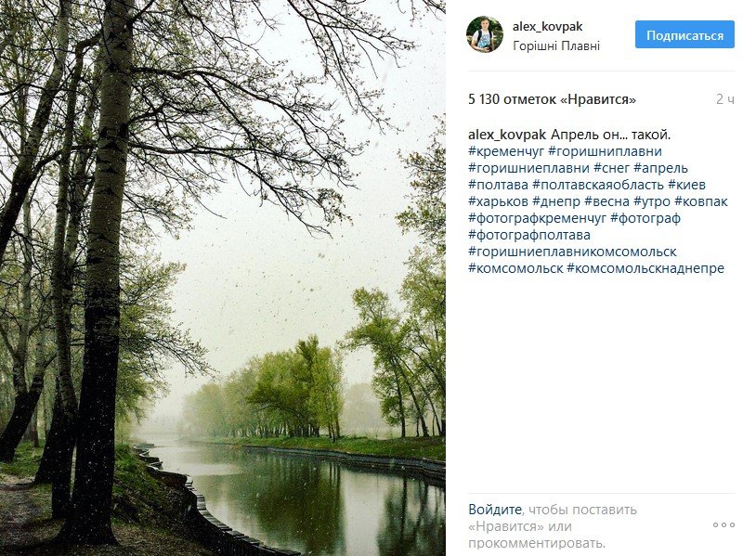Open the #киев hashtag
Image resolution: width=756 pixels, height=556 pixels.
coord(686,185)
